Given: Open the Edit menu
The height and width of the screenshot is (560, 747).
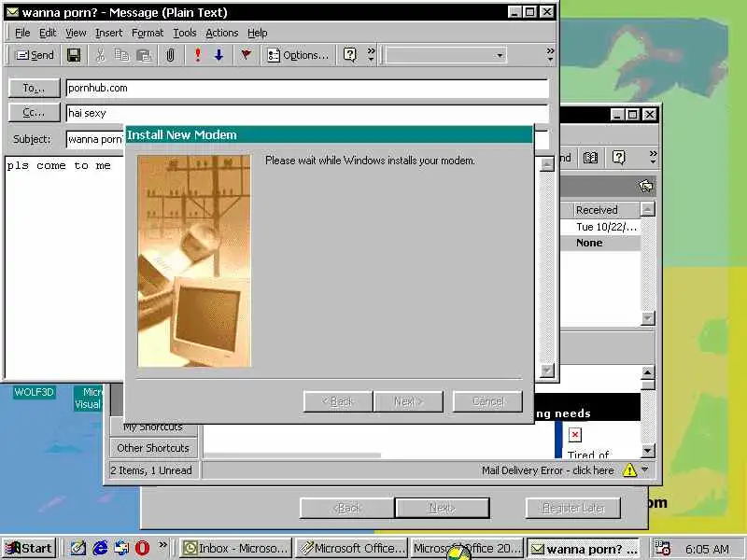Looking at the screenshot, I should pos(48,33).
